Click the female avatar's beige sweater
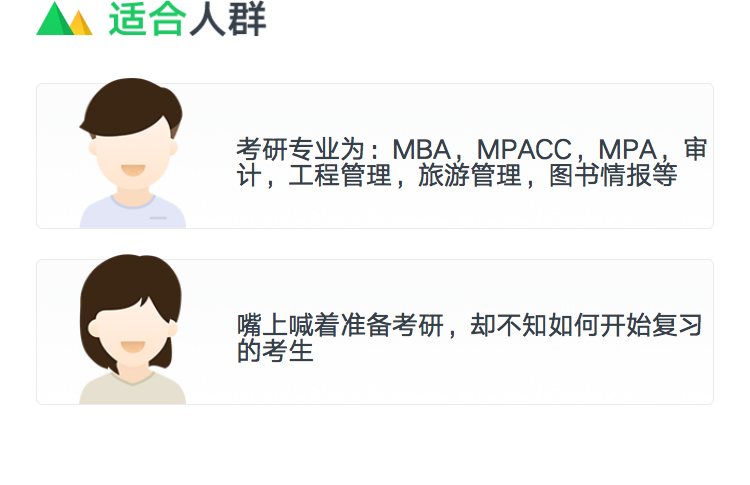 click(x=132, y=388)
